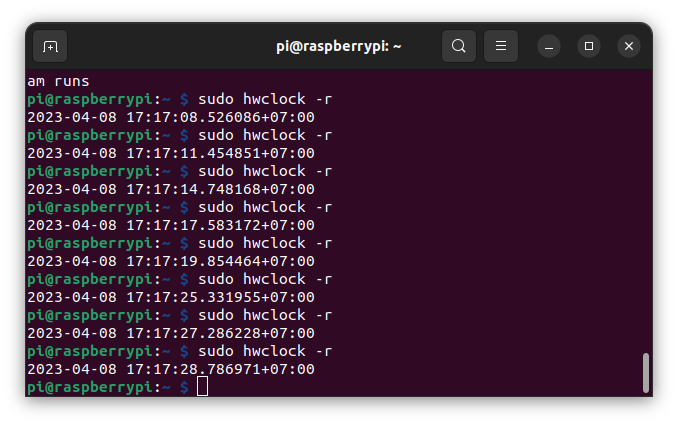The height and width of the screenshot is (425, 678).
Task: Click the 17:17:25.331955 timestamp output line
Action: coord(171,297)
